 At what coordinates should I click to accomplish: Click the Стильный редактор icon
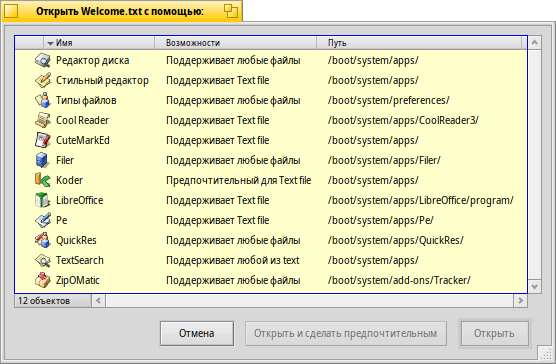[x=43, y=80]
